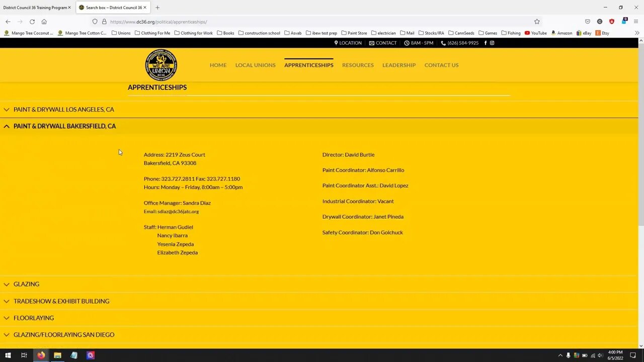Click the Firefox taskbar icon
The height and width of the screenshot is (362, 644).
[41, 355]
